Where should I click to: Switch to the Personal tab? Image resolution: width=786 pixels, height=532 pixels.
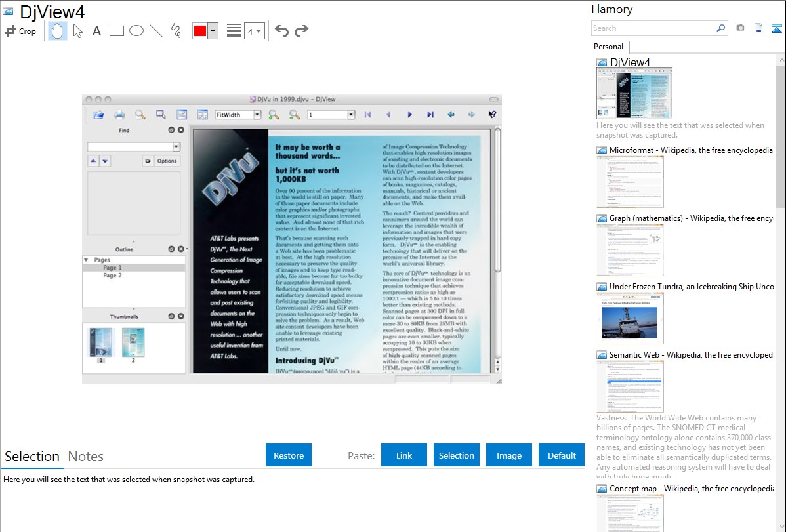click(609, 46)
